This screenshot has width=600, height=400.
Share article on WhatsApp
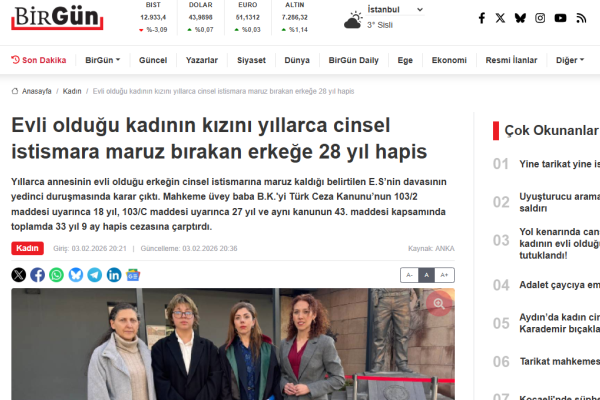point(57,275)
